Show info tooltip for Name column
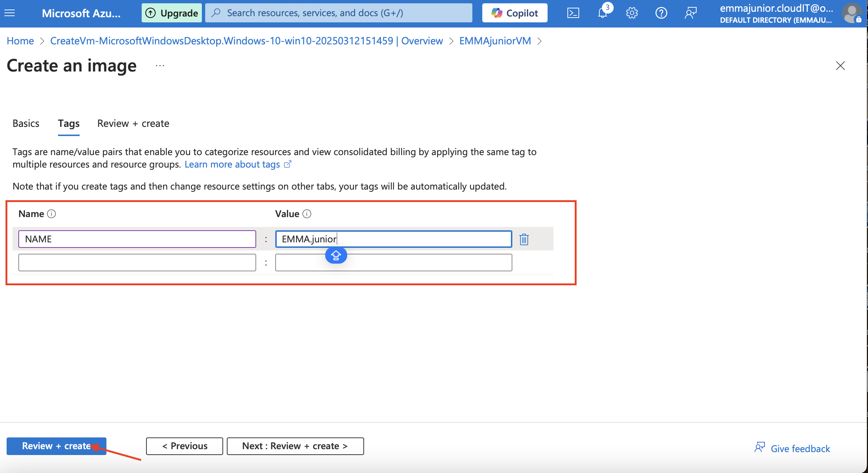The height and width of the screenshot is (473, 868). click(x=52, y=214)
